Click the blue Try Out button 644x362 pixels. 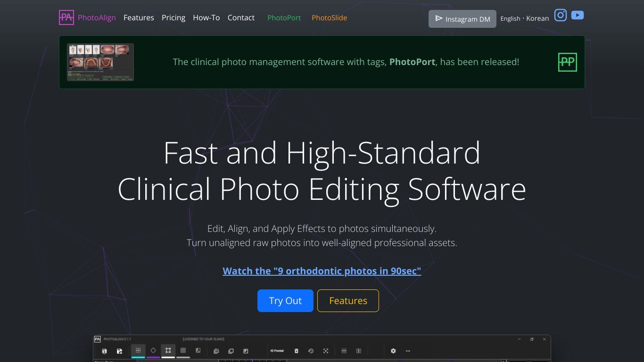point(285,301)
